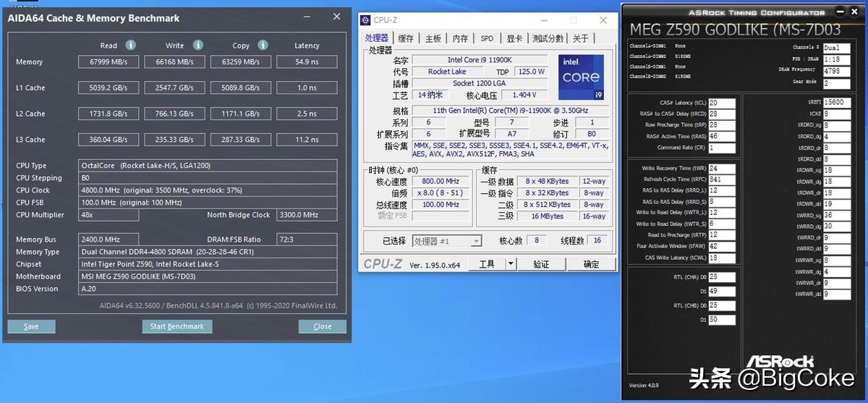
Task: Click the Gear Mode value field
Action: 837,83
